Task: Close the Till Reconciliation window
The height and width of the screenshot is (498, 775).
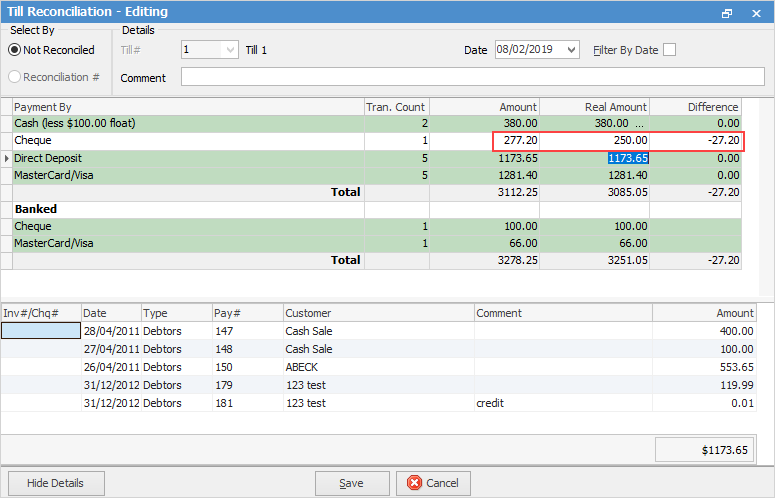Action: coord(755,12)
